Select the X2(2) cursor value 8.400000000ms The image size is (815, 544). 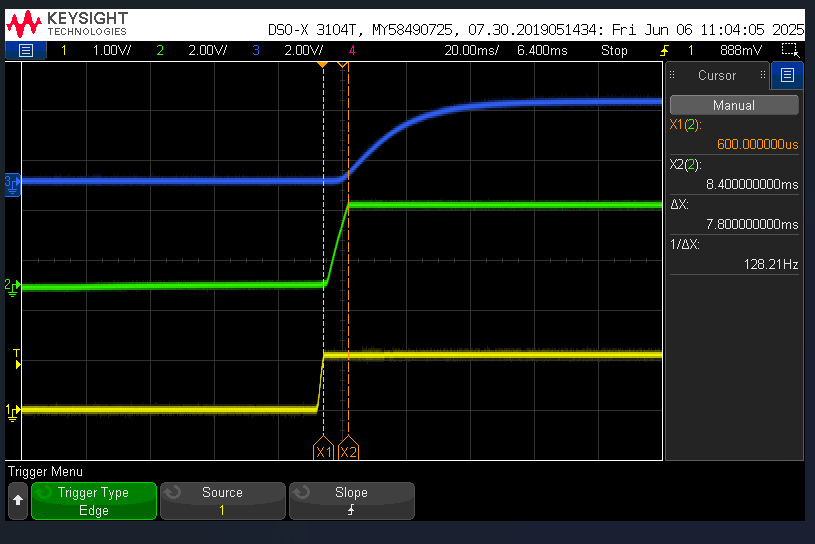click(x=752, y=184)
